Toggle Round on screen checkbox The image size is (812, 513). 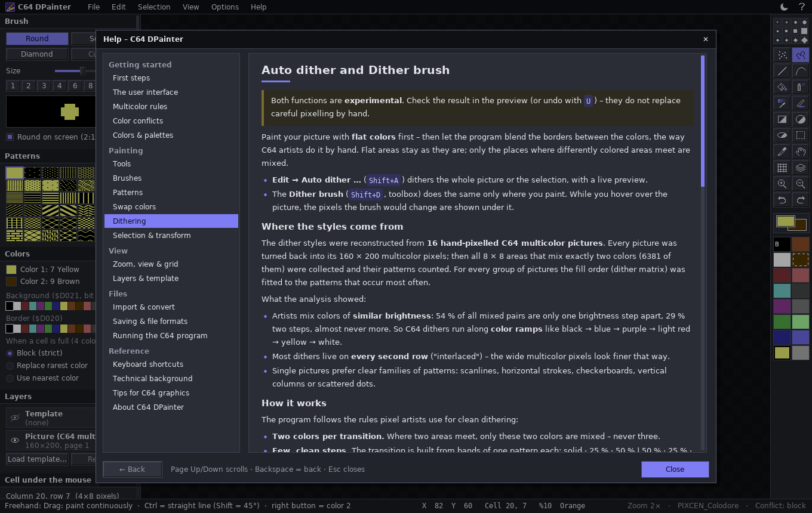(10, 137)
